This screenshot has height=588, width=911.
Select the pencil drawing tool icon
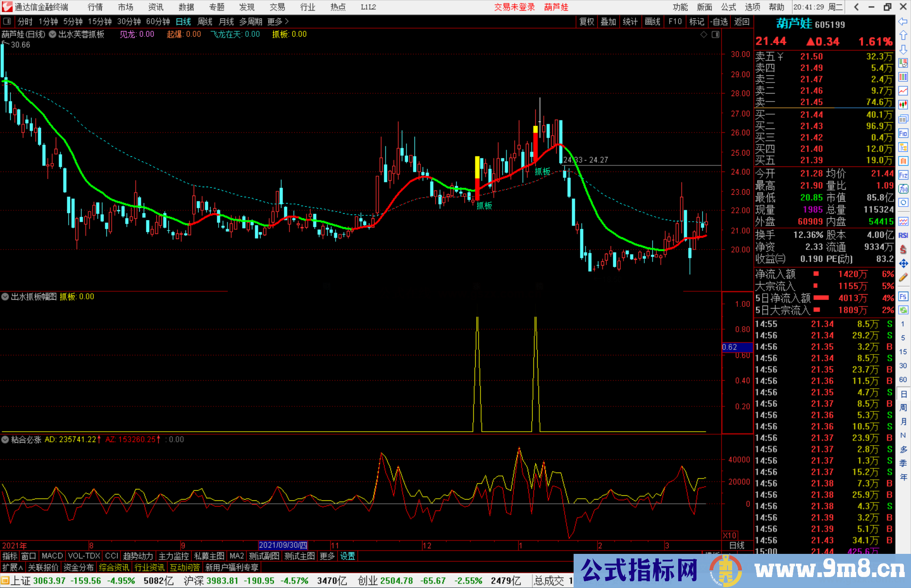coord(903,277)
